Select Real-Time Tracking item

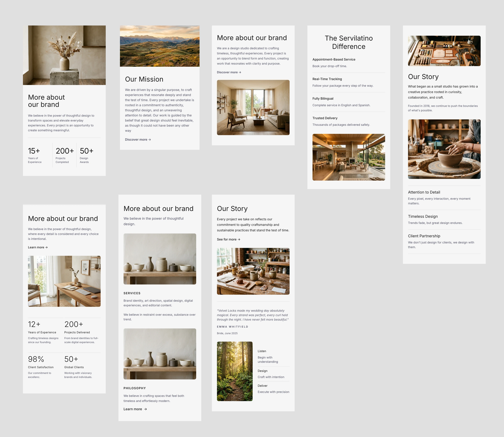[x=349, y=82]
